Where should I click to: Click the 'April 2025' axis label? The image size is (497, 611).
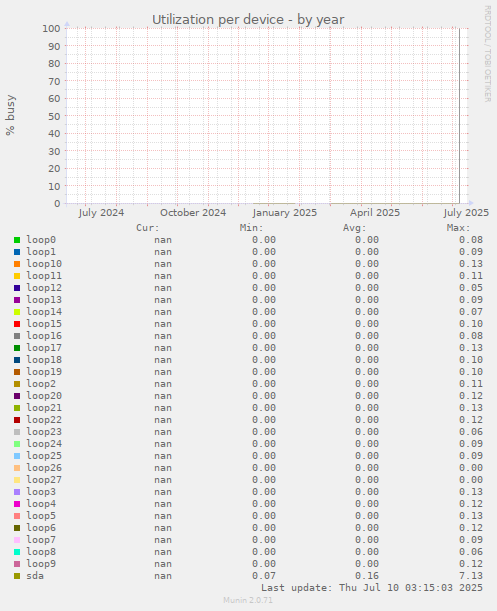point(375,213)
